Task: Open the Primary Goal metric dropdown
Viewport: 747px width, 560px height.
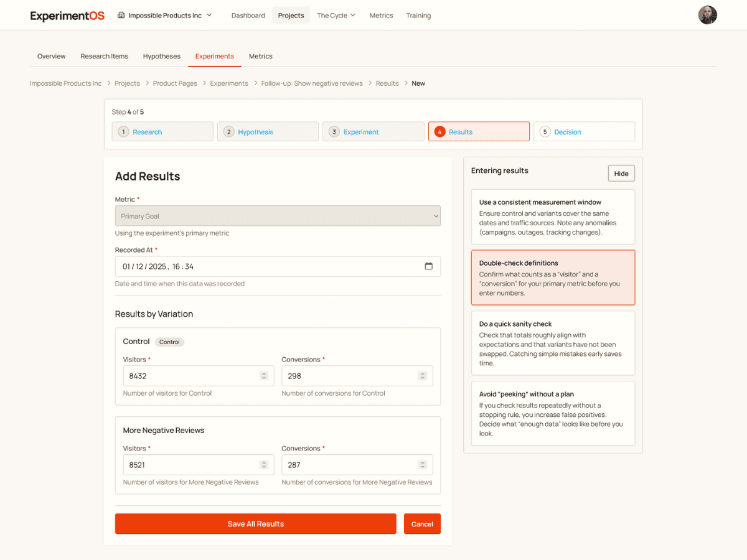Action: 278,215
